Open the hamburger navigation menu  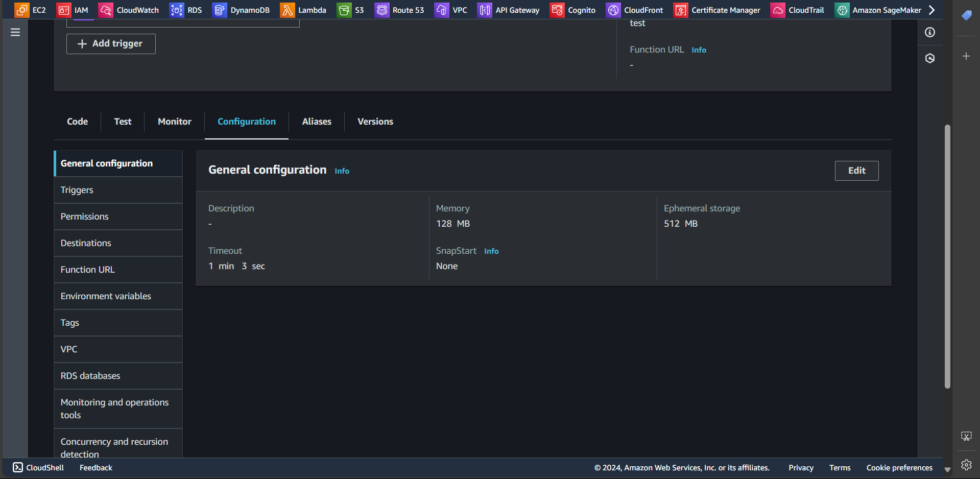click(x=15, y=32)
